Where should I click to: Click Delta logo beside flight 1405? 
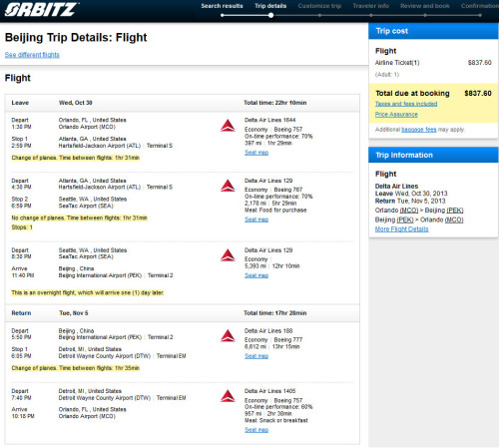coord(228,396)
